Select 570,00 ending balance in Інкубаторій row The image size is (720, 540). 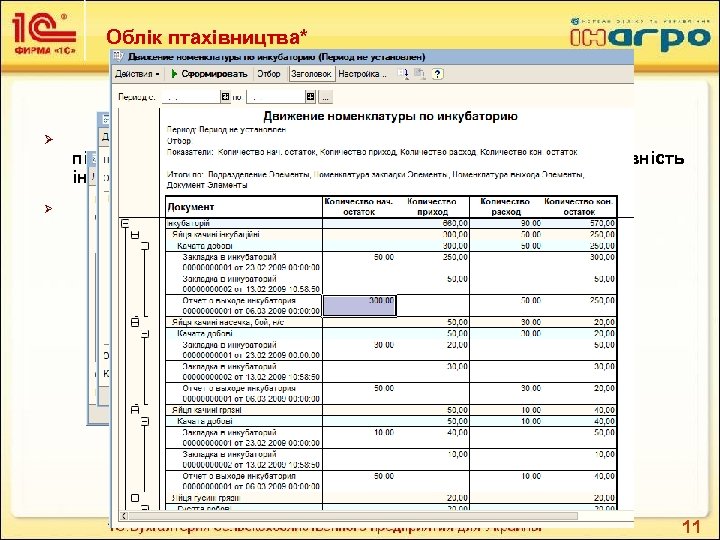[x=602, y=223]
